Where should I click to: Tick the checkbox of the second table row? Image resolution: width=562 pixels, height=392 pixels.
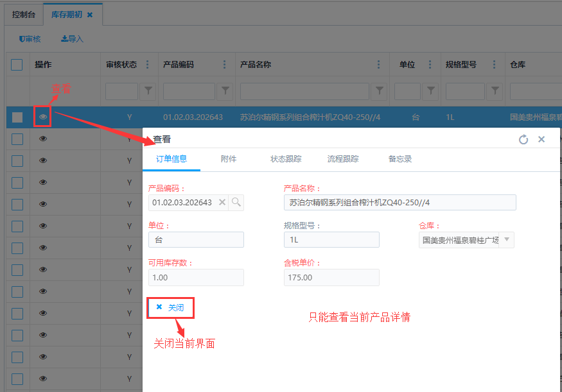pos(17,139)
